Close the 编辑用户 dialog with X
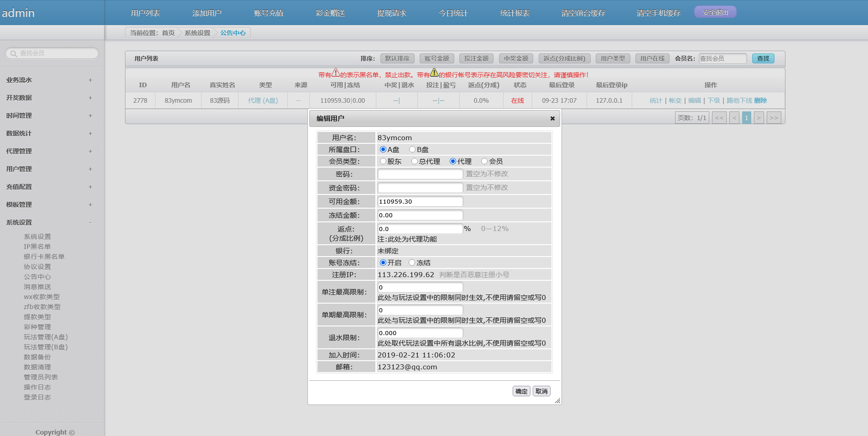Screen dimensions: 868x436 [552, 119]
